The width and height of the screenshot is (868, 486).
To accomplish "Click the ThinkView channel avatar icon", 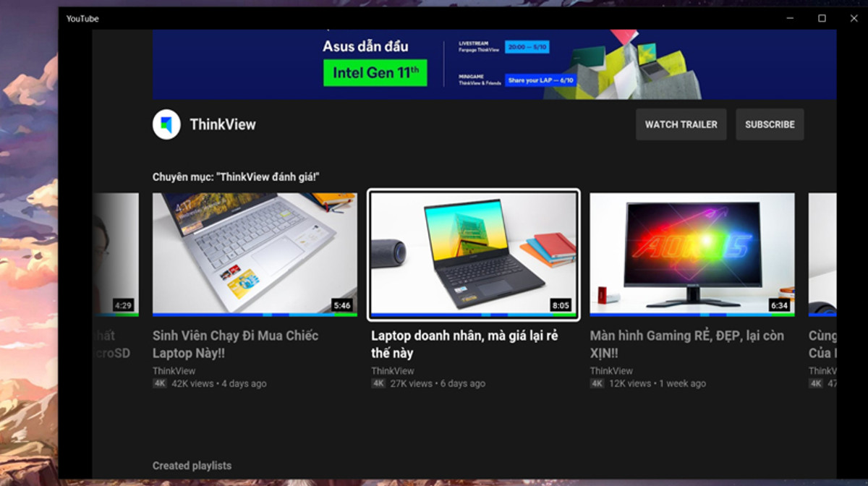I will tap(166, 124).
